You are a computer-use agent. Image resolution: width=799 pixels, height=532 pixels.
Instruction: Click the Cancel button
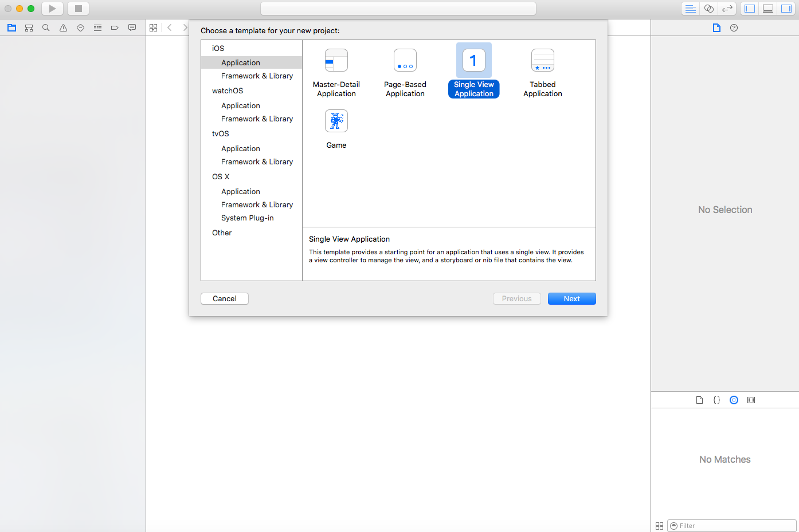225,298
